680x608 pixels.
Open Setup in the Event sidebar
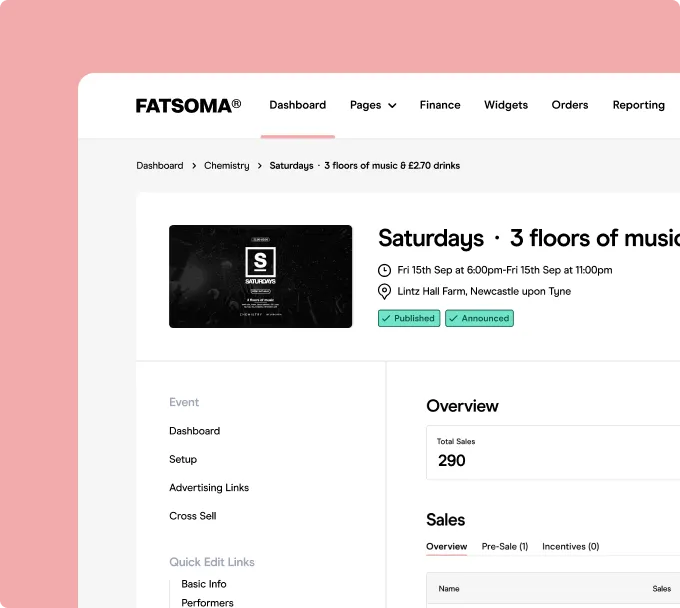click(x=183, y=459)
